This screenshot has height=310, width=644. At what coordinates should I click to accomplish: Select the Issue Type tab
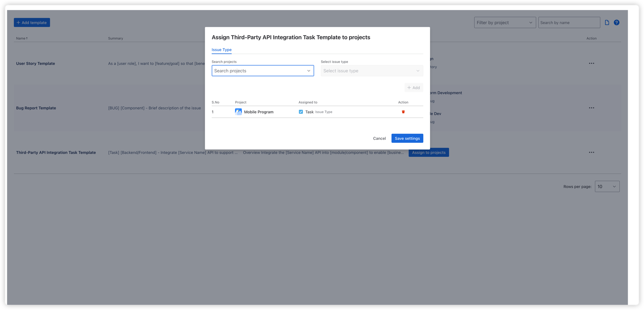pos(221,50)
